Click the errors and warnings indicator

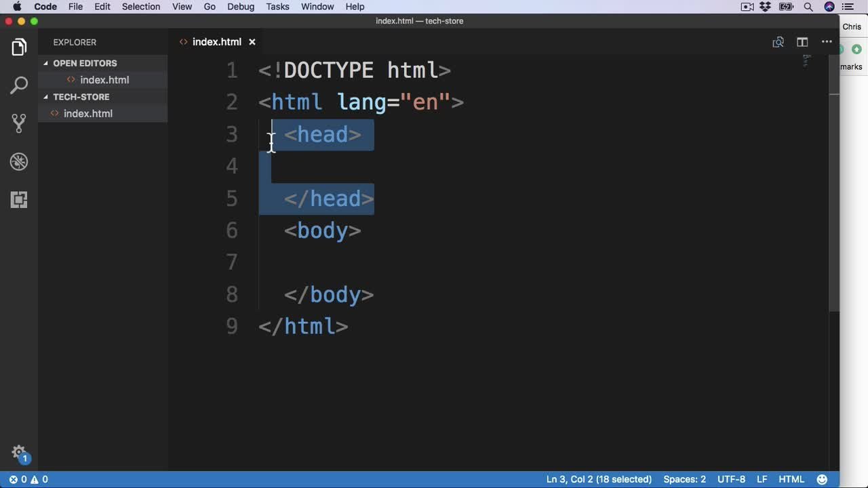[x=28, y=479]
